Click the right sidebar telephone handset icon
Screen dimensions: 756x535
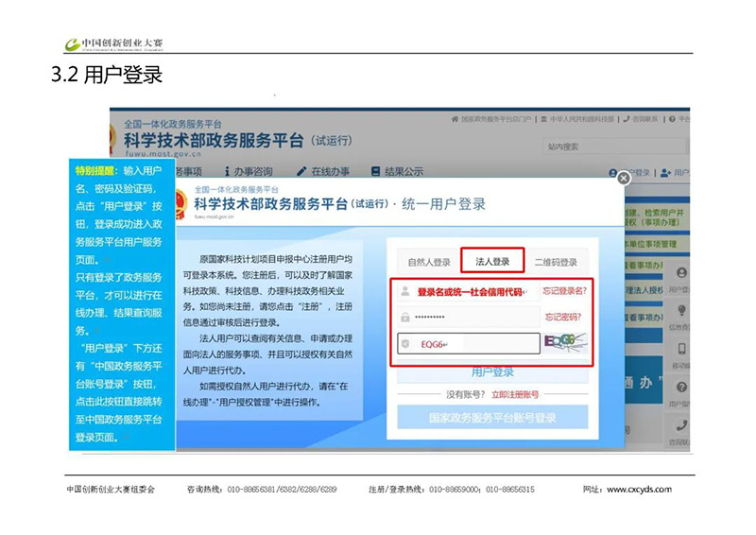pos(681,425)
